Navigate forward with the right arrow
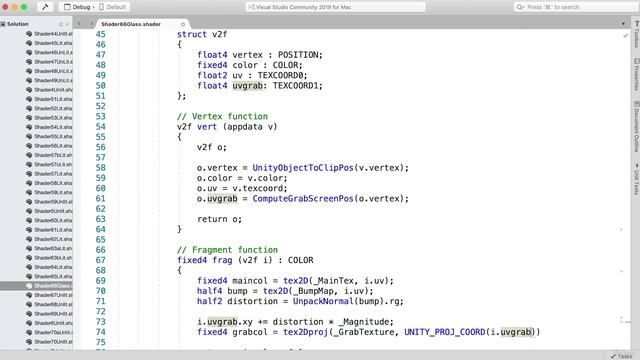Viewport: 640px width, 360px height. pyautogui.click(x=91, y=24)
